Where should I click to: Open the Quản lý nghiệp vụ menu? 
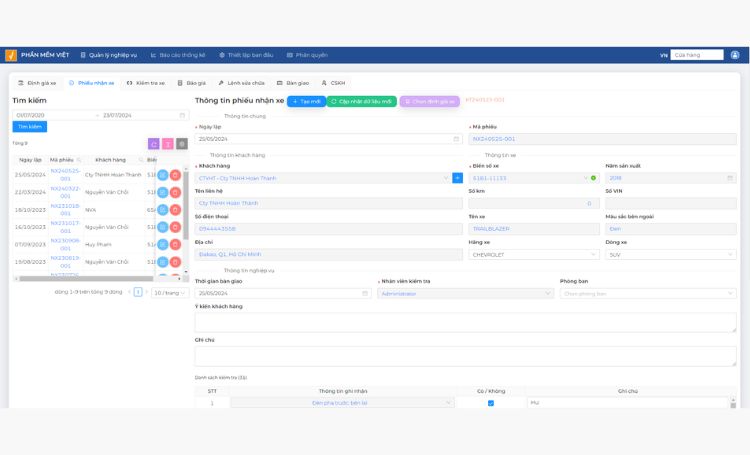[x=108, y=55]
